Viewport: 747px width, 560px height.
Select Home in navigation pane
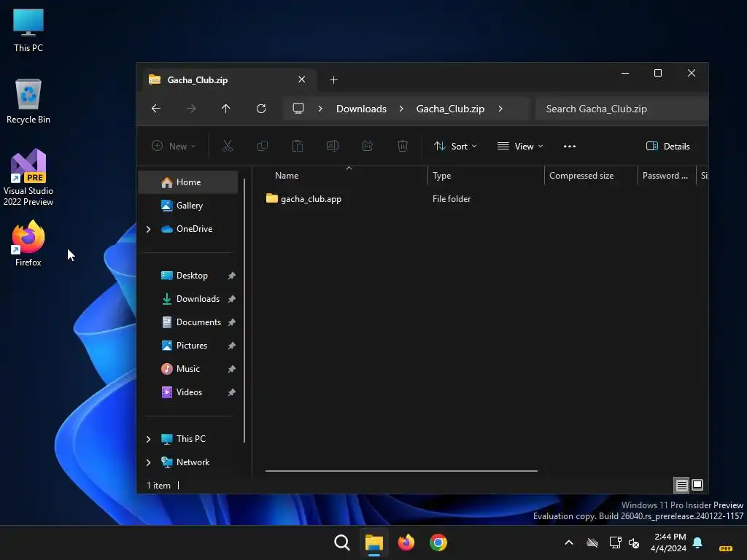188,182
